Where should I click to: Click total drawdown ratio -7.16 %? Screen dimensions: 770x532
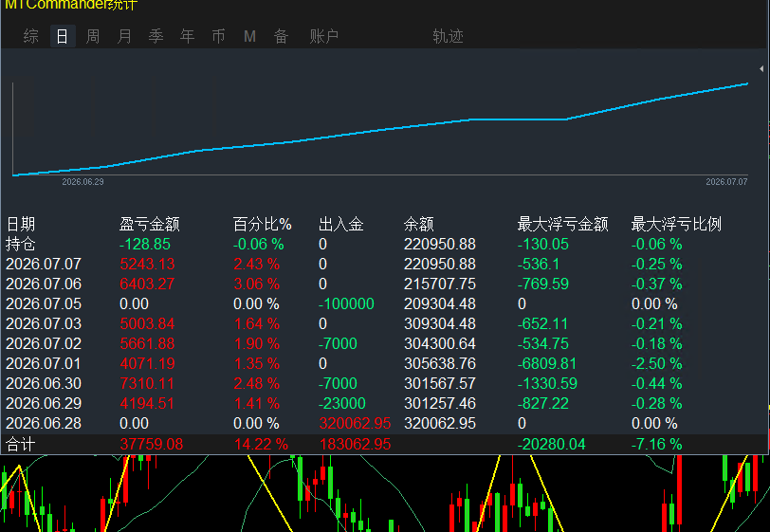click(657, 445)
